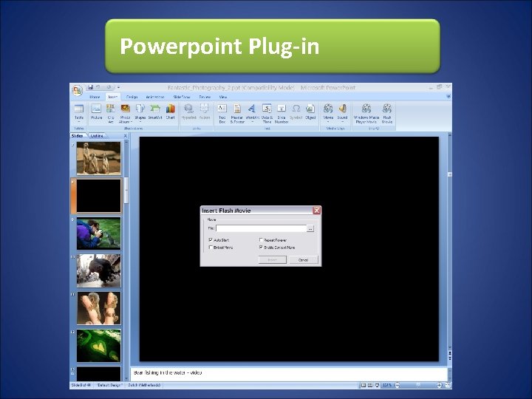This screenshot has height=399, width=532.
Task: Open the Animations tab
Action: pyautogui.click(x=155, y=97)
